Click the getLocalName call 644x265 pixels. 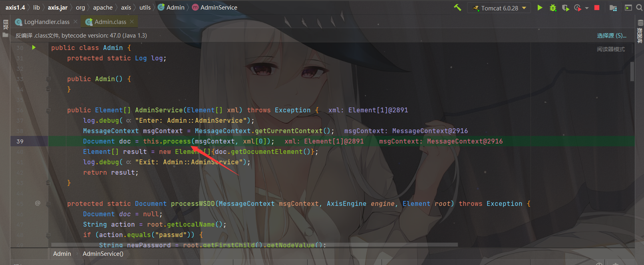click(191, 225)
